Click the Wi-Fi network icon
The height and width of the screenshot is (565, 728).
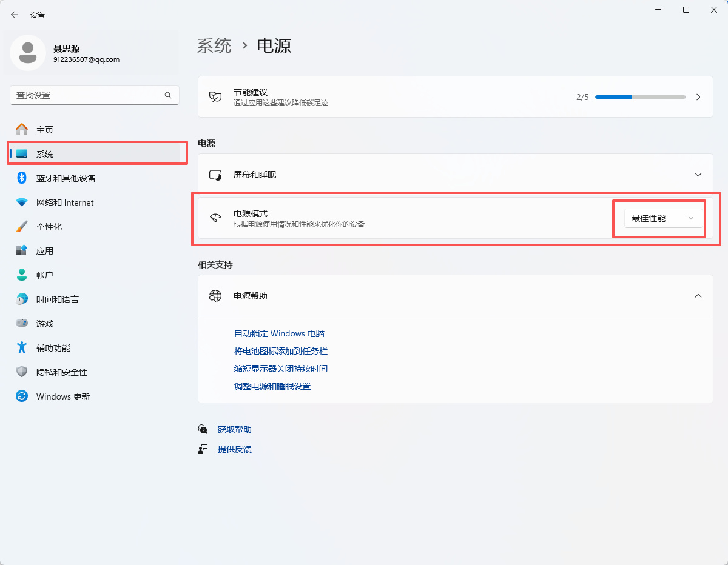(22, 202)
